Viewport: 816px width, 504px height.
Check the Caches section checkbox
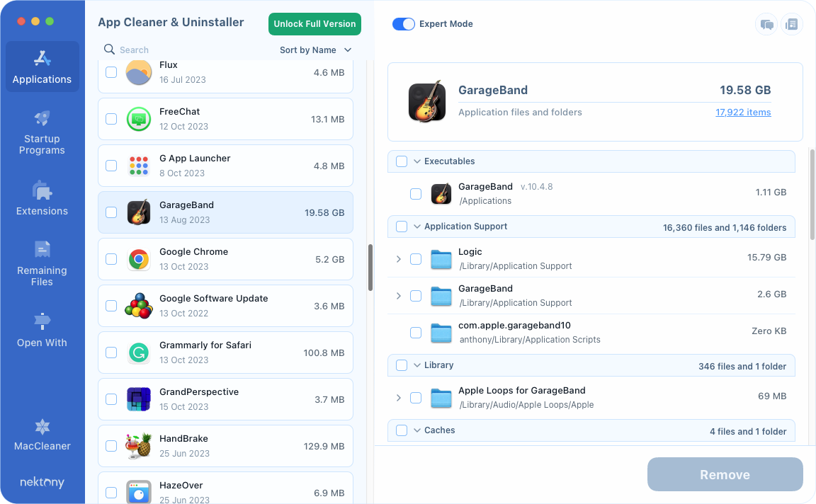[401, 430]
